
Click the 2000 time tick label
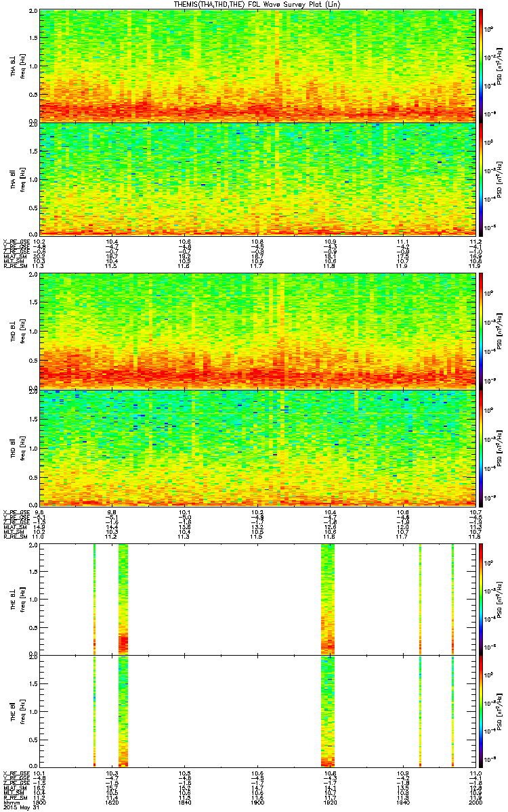click(x=474, y=803)
